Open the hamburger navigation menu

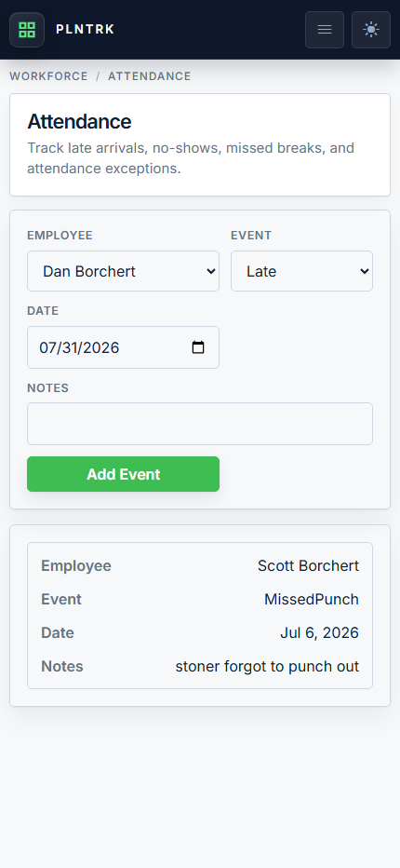[325, 30]
